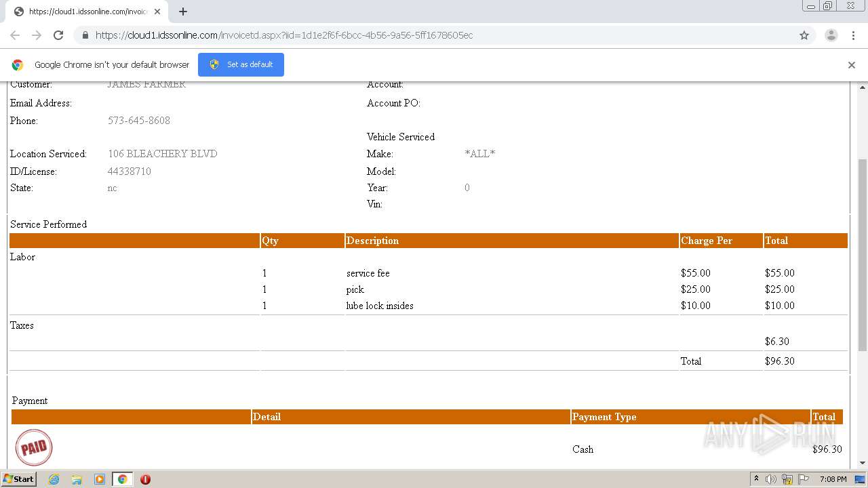Click the address bar URL field
The height and width of the screenshot is (488, 868).
click(x=434, y=35)
